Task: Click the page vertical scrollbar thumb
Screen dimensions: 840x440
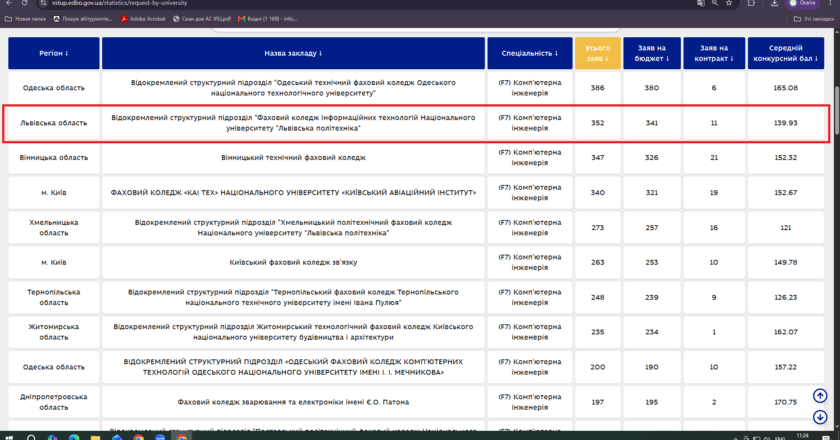Action: pos(837,111)
